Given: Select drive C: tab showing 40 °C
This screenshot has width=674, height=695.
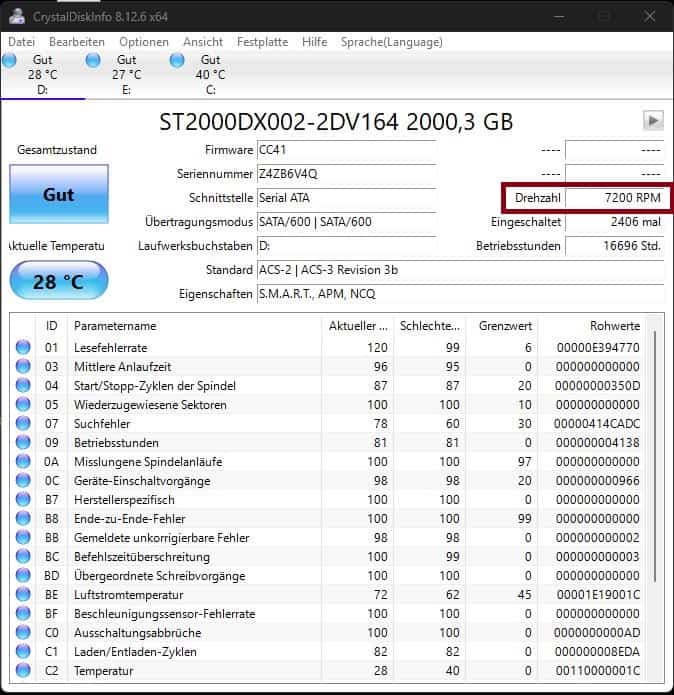Looking at the screenshot, I should pyautogui.click(x=210, y=75).
